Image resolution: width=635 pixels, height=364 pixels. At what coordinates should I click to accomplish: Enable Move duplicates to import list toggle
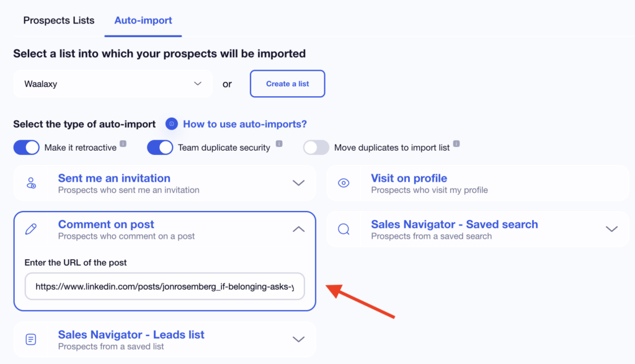point(316,148)
